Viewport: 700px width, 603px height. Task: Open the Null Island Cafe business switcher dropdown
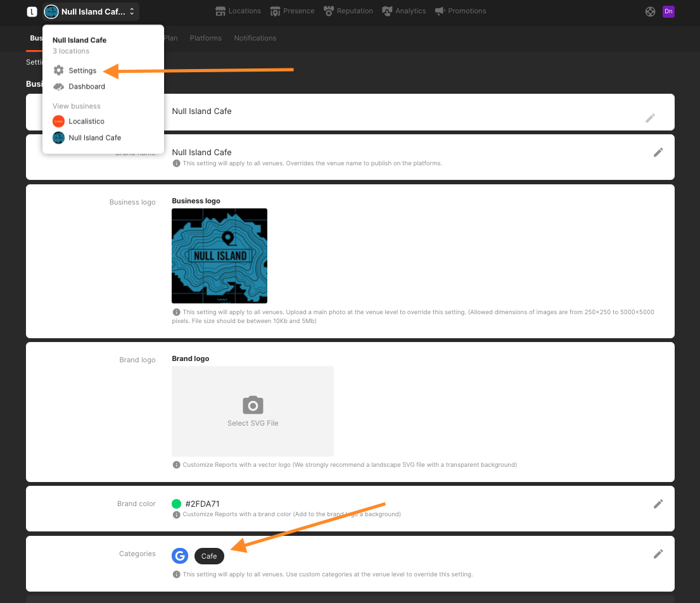[91, 11]
